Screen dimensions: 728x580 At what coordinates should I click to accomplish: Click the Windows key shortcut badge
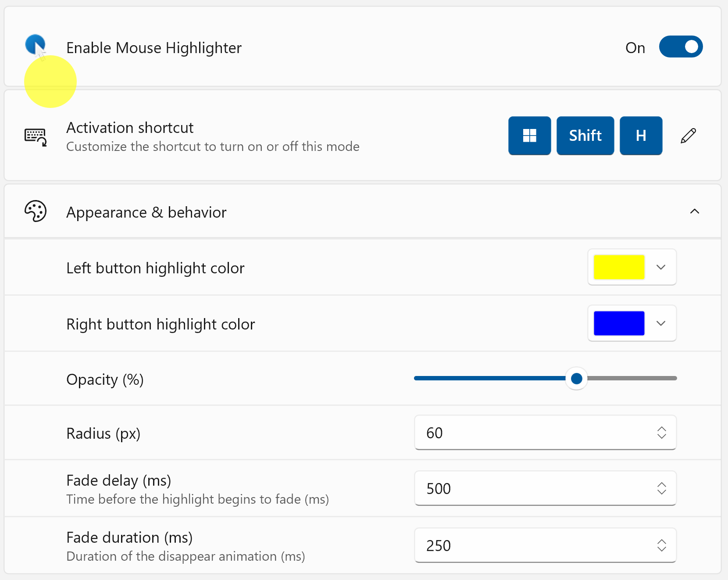pos(529,136)
